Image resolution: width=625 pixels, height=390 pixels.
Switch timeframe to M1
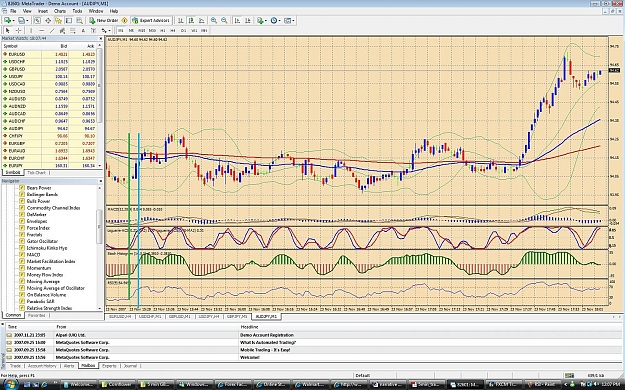pyautogui.click(x=121, y=30)
